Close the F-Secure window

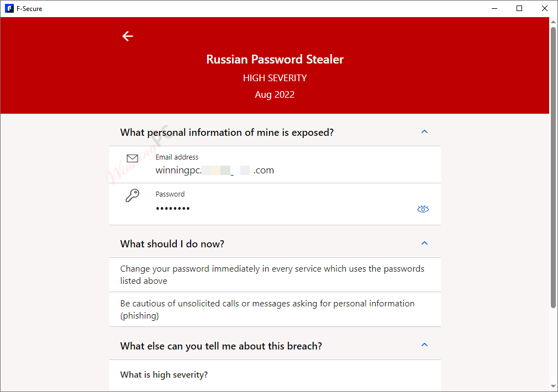click(545, 8)
